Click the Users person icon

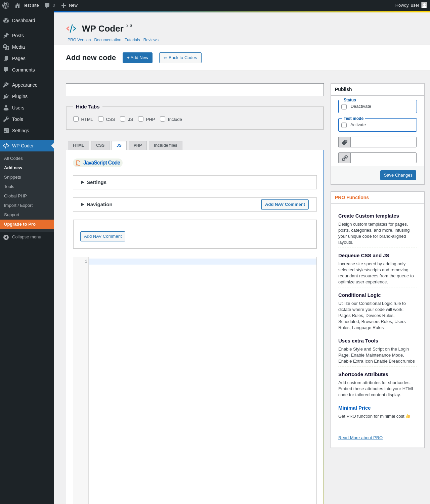click(x=6, y=108)
